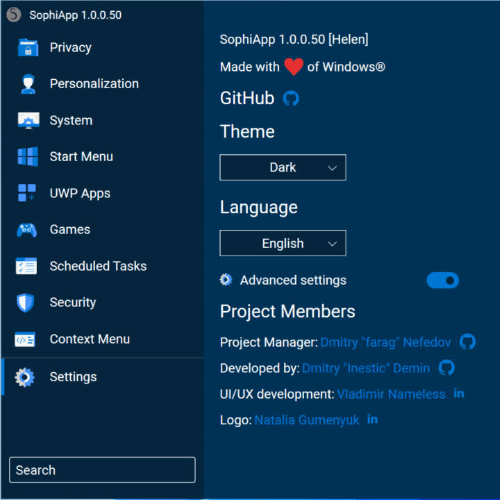Screen dimensions: 500x500
Task: Open the Language dropdown showing English
Action: [x=283, y=243]
